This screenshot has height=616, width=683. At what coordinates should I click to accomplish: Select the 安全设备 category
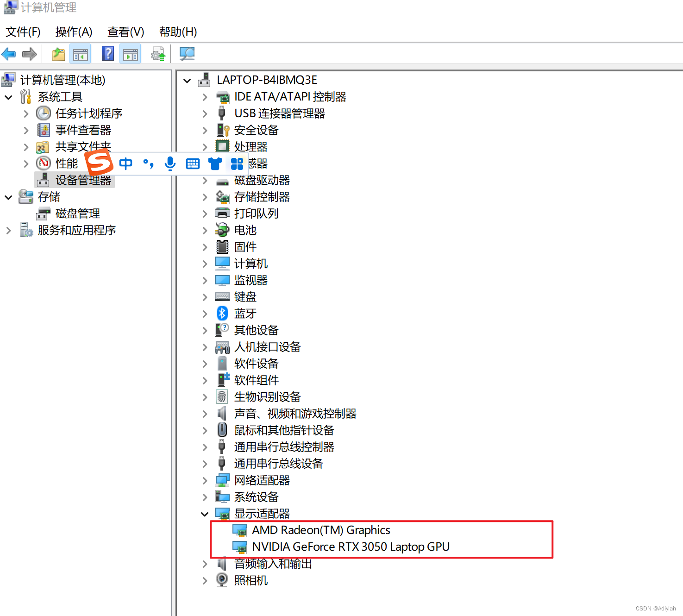click(257, 130)
